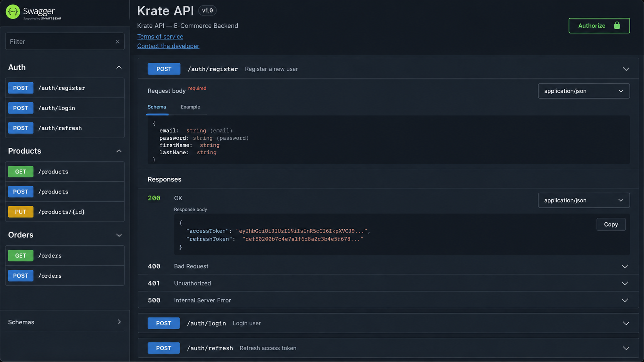Open PUT /products/{id} in sidebar
Image resolution: width=644 pixels, height=362 pixels.
pos(65,212)
